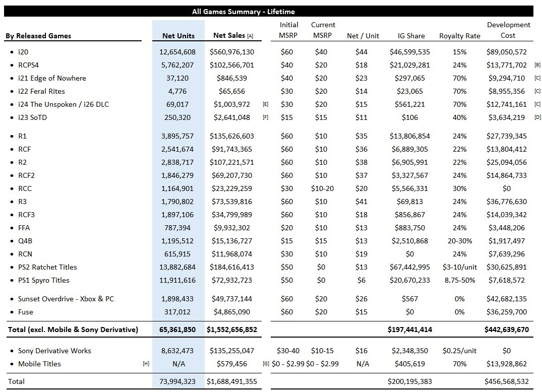The width and height of the screenshot is (542, 392).
Task: Select the IG Share column header
Action: (x=409, y=36)
